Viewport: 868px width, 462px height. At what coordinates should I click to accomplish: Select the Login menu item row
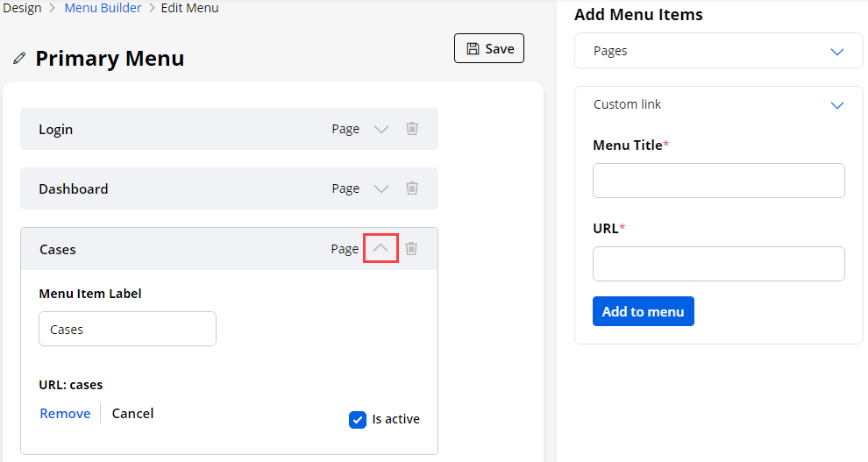click(x=175, y=130)
